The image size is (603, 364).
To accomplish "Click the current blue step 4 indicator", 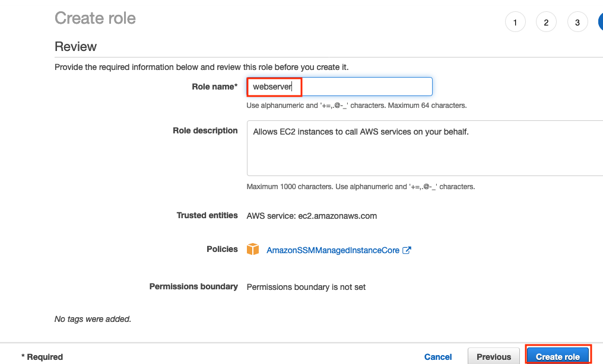I will click(601, 23).
